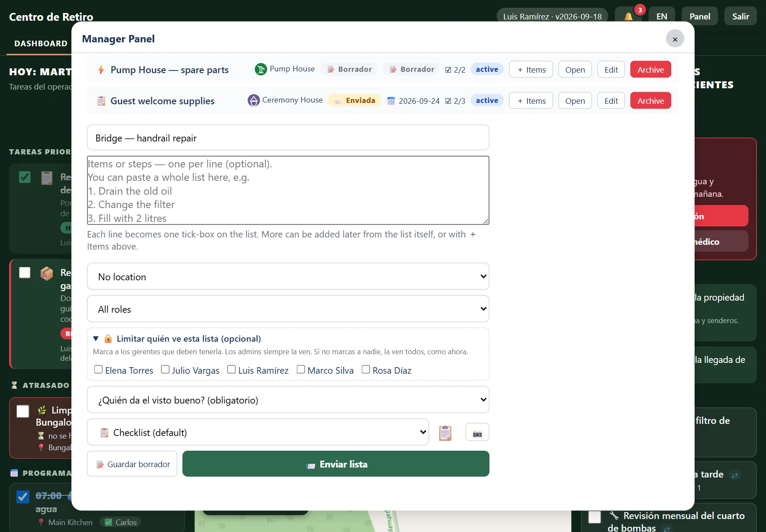Close the Manager Panel dialog
The width and height of the screenshot is (766, 532).
675,39
